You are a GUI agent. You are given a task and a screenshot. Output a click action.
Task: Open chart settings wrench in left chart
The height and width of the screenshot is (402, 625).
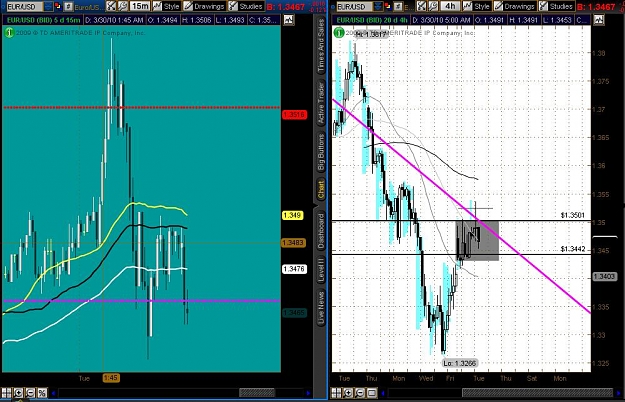pos(123,6)
